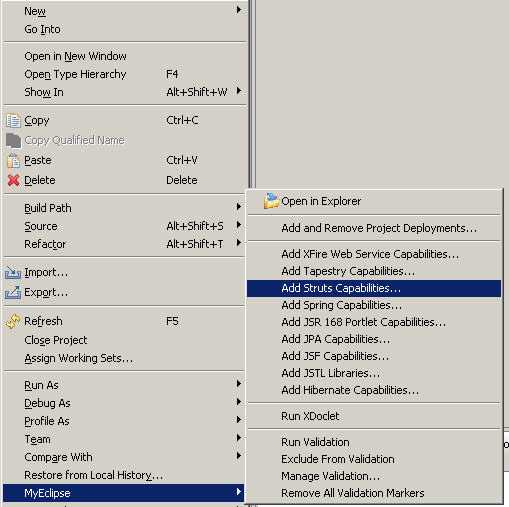The image size is (509, 507).
Task: Click the Open in Explorer folder icon
Action: pos(271,201)
